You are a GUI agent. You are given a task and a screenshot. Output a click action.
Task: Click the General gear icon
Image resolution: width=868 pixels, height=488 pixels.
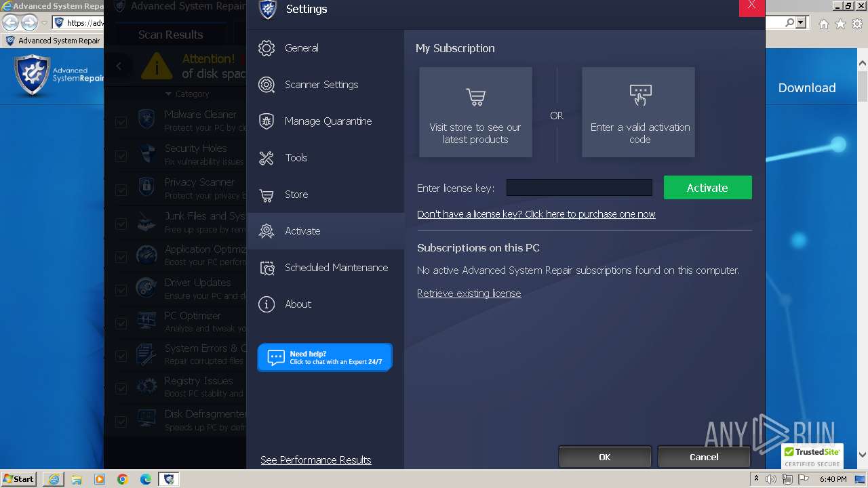pyautogui.click(x=267, y=48)
